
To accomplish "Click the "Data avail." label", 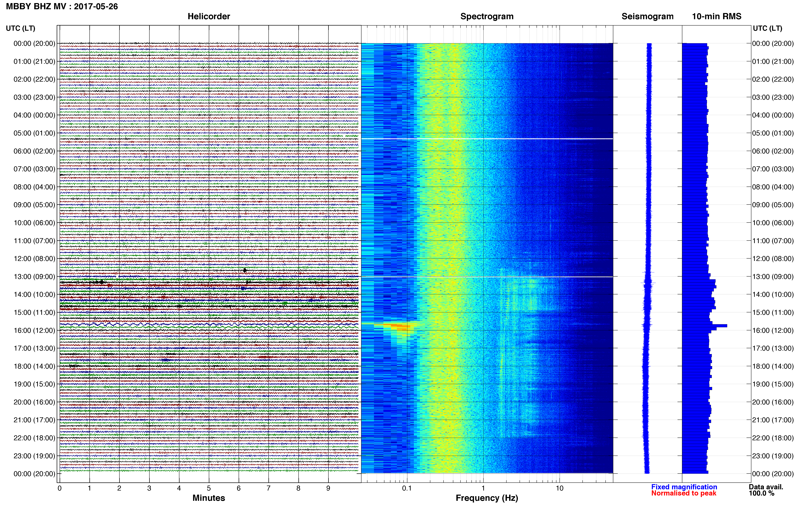I will click(766, 487).
